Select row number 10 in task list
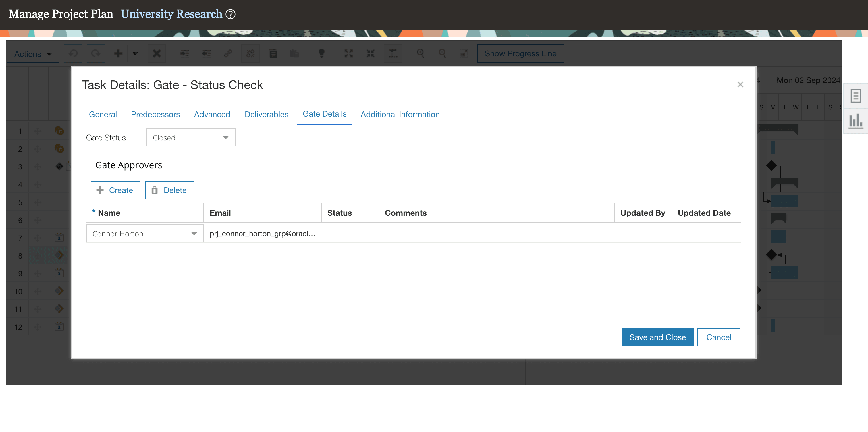Screen dimensions: 868x432 pyautogui.click(x=18, y=292)
